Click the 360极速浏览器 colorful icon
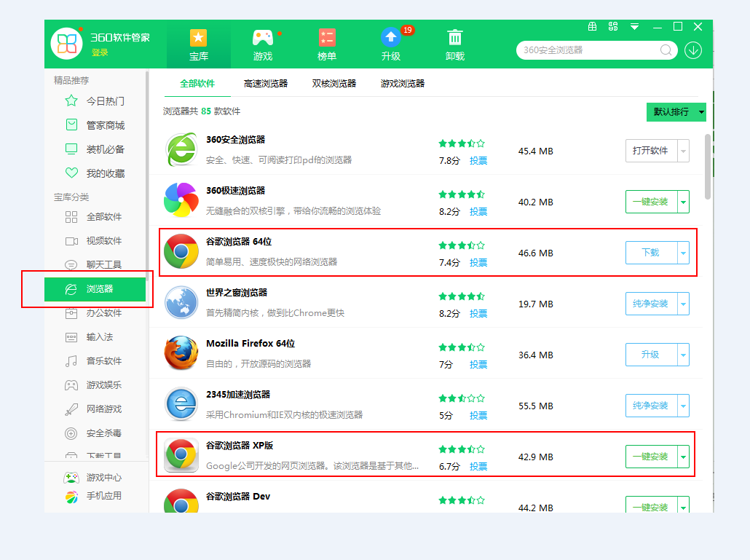The image size is (750, 560). tap(181, 200)
